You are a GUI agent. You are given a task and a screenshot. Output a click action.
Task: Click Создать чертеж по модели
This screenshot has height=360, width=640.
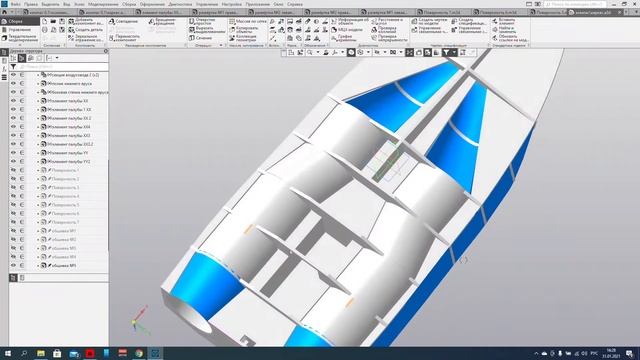tap(429, 21)
